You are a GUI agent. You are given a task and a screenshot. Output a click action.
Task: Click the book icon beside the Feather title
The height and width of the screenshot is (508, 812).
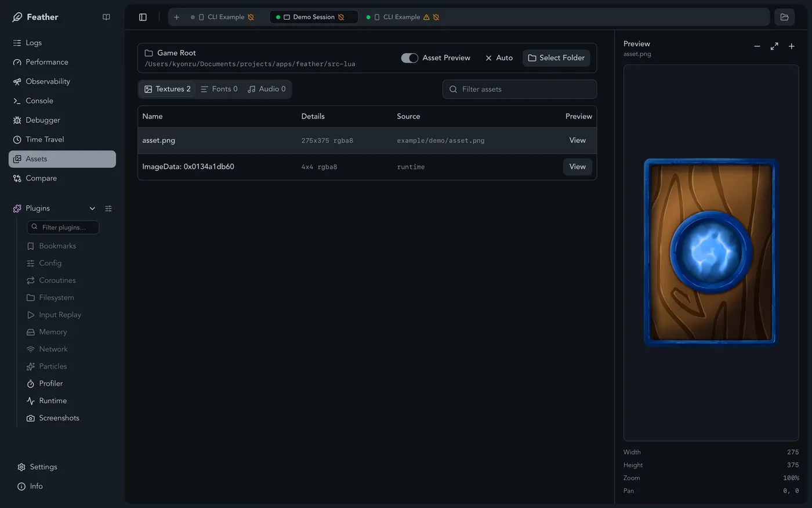point(106,17)
